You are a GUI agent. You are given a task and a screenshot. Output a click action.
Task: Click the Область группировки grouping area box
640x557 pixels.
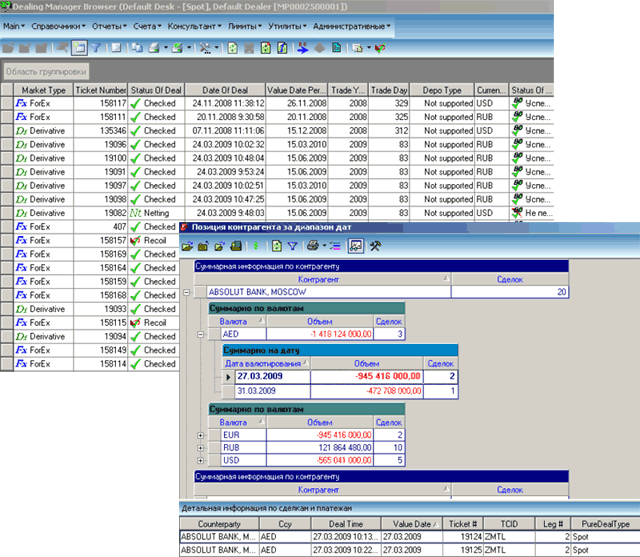click(46, 71)
